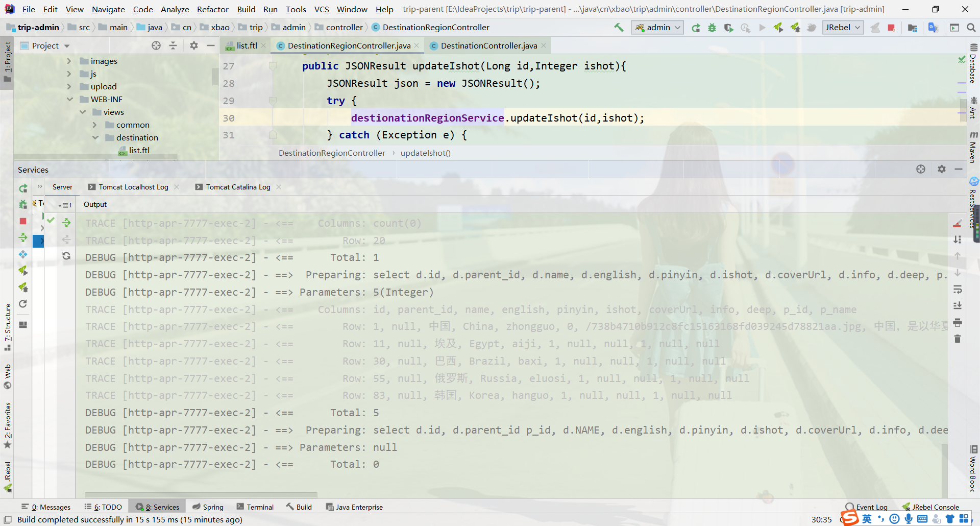Select list.ftl in the destination folder
This screenshot has height=526, width=980.
[138, 150]
